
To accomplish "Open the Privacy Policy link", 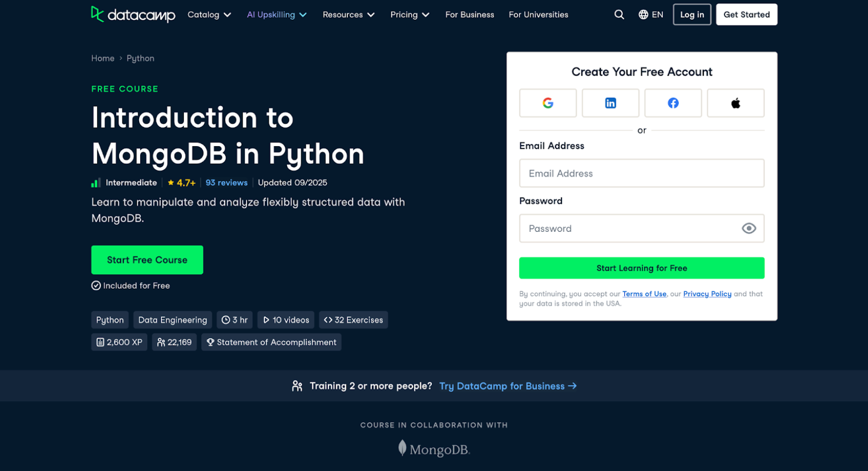I will tap(707, 294).
